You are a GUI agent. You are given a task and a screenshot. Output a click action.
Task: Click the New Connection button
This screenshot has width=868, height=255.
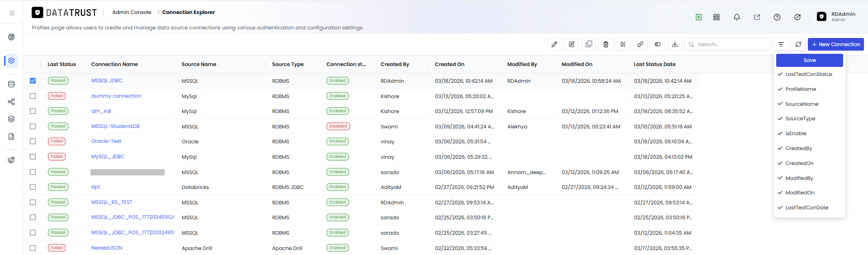(836, 44)
